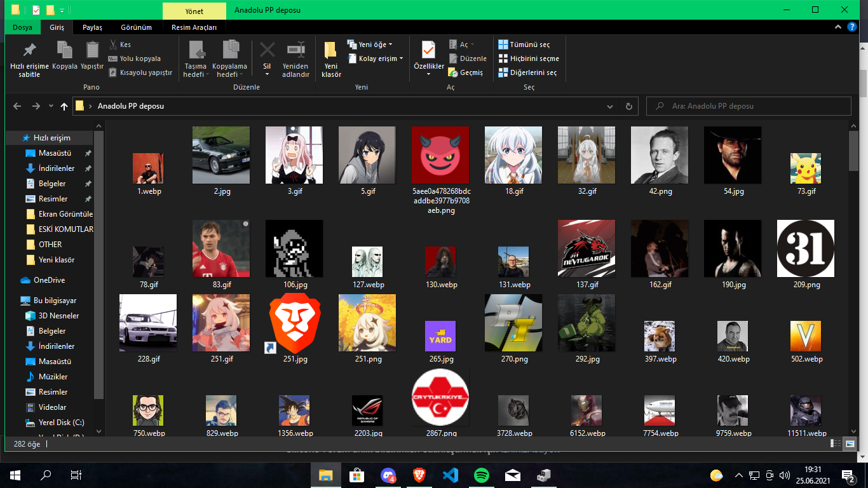Click the Düzenle edit button

(x=467, y=58)
